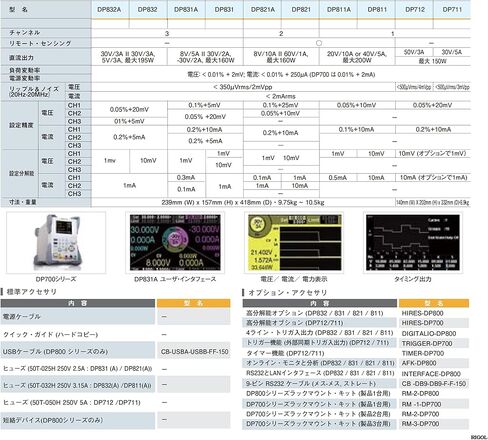
Task: Select the '8V/10A II 60V/1A' output cell
Action: click(x=281, y=57)
